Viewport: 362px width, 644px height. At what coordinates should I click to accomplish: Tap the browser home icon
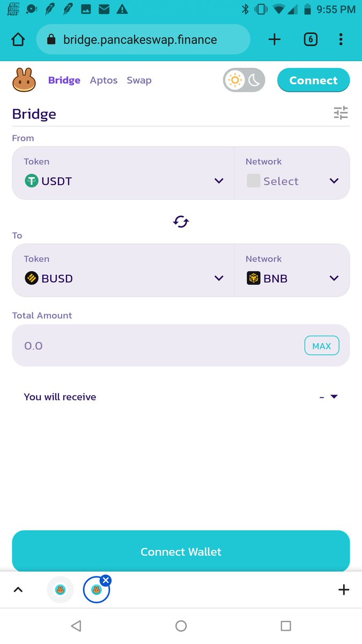coord(18,40)
